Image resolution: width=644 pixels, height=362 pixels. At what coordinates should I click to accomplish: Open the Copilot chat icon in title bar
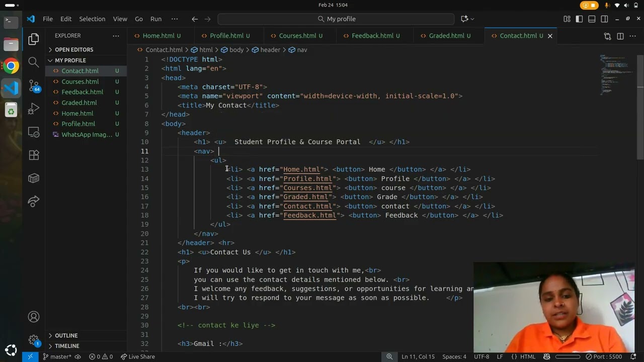click(464, 19)
